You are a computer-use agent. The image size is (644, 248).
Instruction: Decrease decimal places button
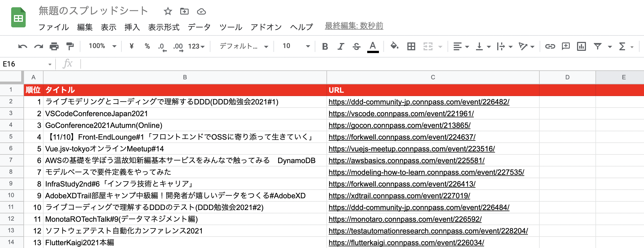click(x=162, y=47)
